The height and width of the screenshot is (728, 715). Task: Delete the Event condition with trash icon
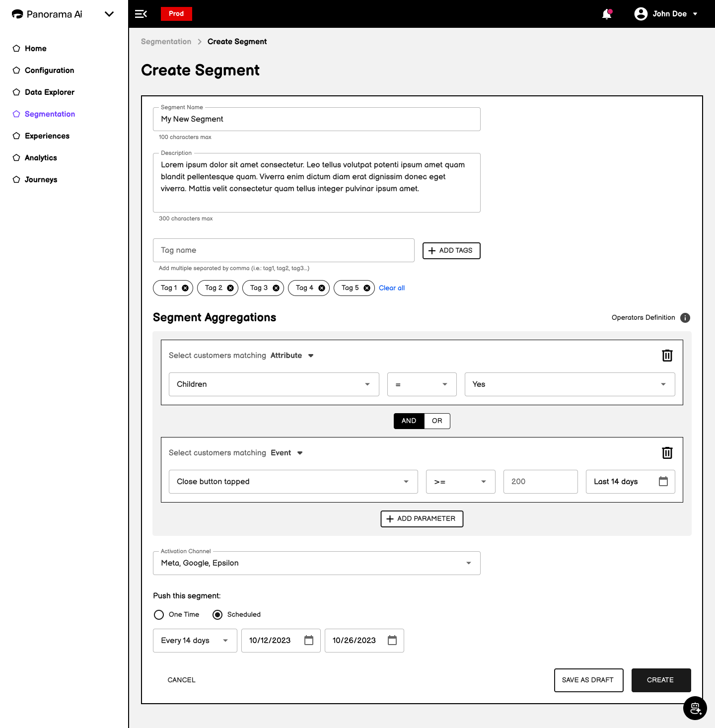coord(667,453)
